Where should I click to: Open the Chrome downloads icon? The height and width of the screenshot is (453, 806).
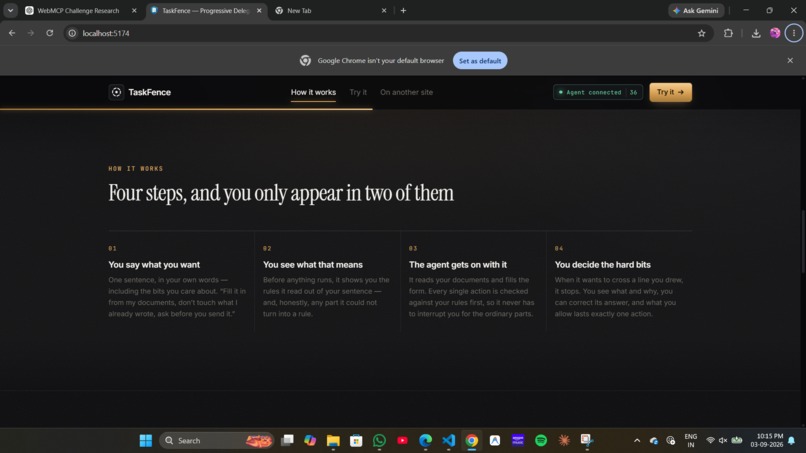coord(756,33)
